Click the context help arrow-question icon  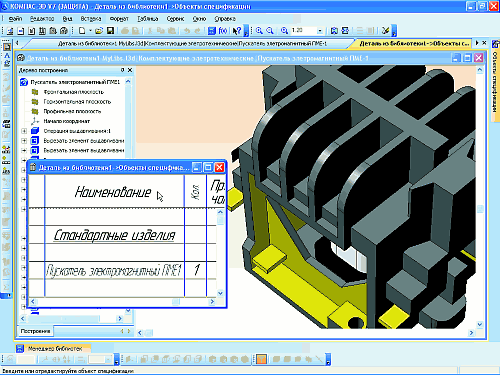click(237, 31)
